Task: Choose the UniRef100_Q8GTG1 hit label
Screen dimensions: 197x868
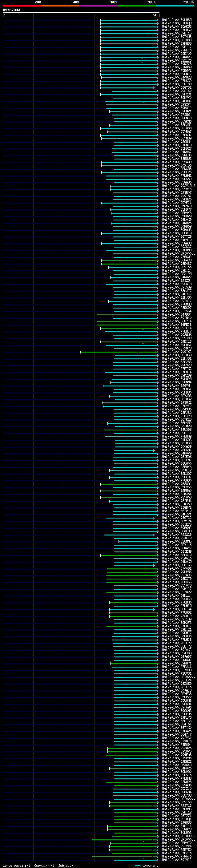Action: [x=177, y=88]
